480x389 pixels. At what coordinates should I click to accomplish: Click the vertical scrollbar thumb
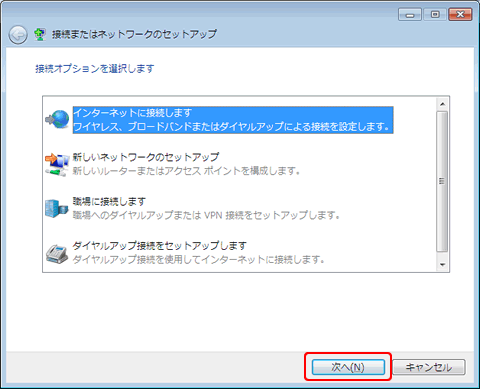pyautogui.click(x=442, y=182)
